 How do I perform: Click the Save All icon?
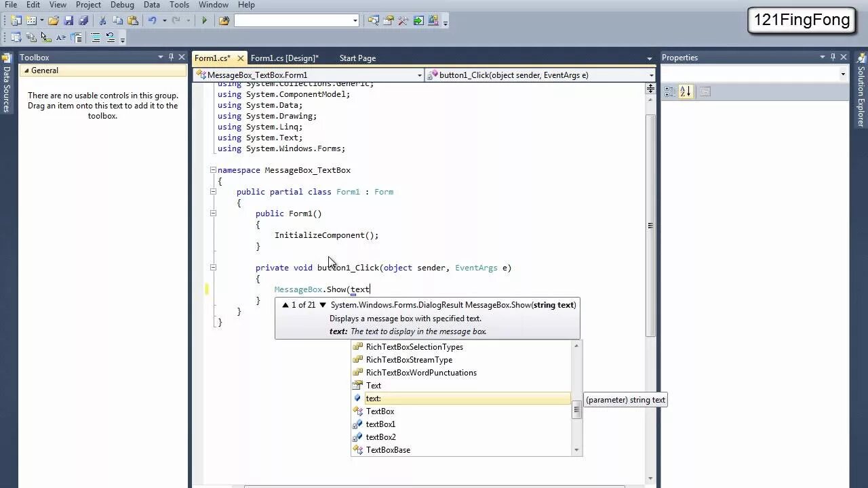click(x=83, y=21)
